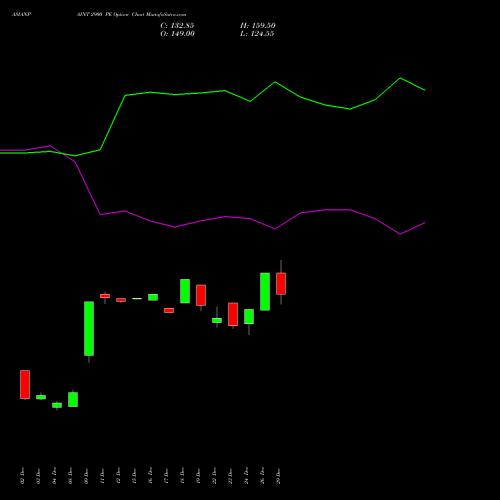This screenshot has width=500, height=500.
Task: Click the red candlestick for 19 Dec
Action: (201, 295)
